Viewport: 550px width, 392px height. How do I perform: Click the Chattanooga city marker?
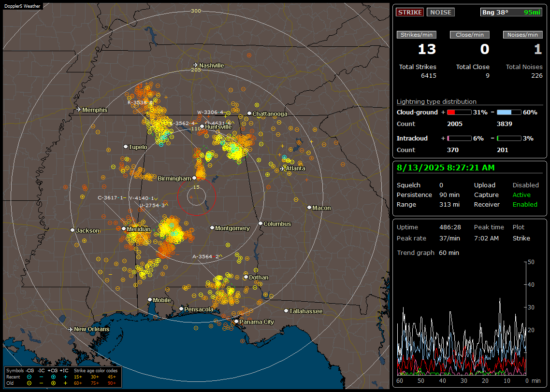tap(249, 113)
